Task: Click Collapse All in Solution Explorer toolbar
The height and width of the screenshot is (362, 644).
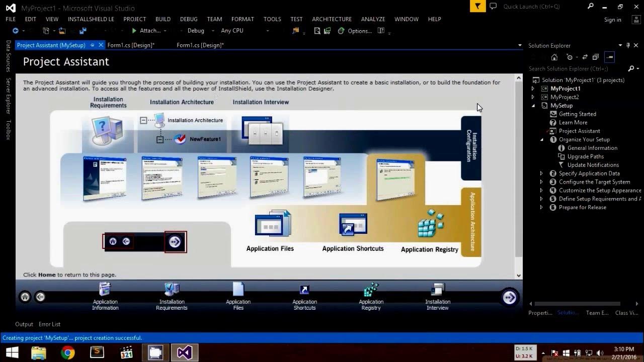Action: pos(596,57)
